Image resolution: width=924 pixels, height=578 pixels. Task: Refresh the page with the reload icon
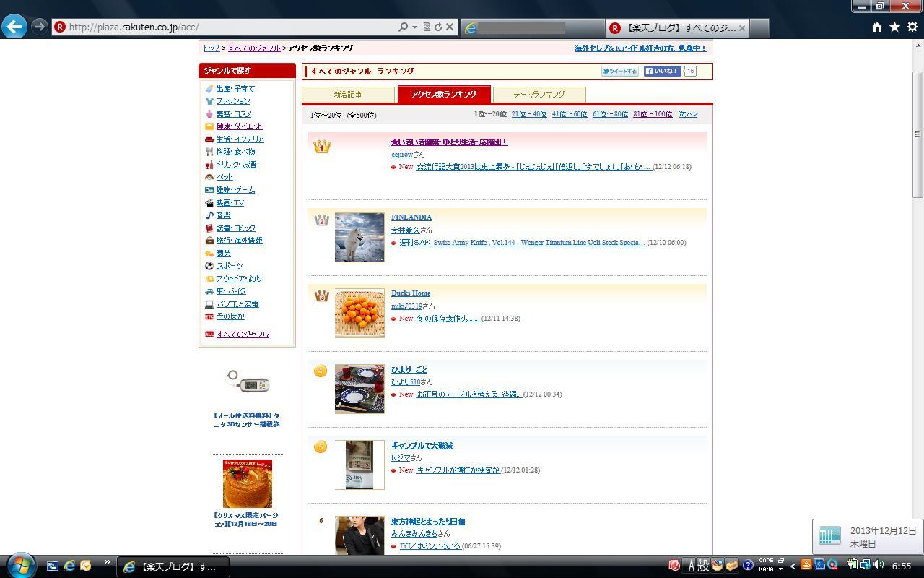pyautogui.click(x=437, y=27)
